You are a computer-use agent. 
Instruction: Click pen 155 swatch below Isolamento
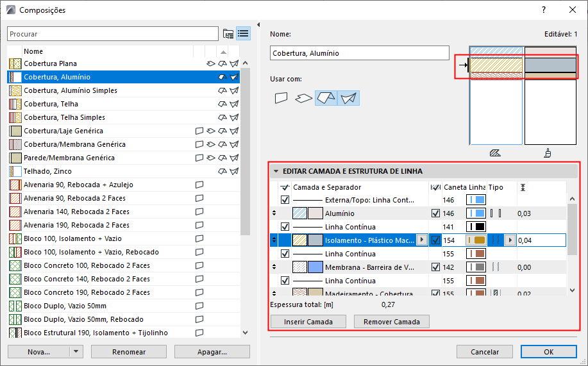(476, 254)
